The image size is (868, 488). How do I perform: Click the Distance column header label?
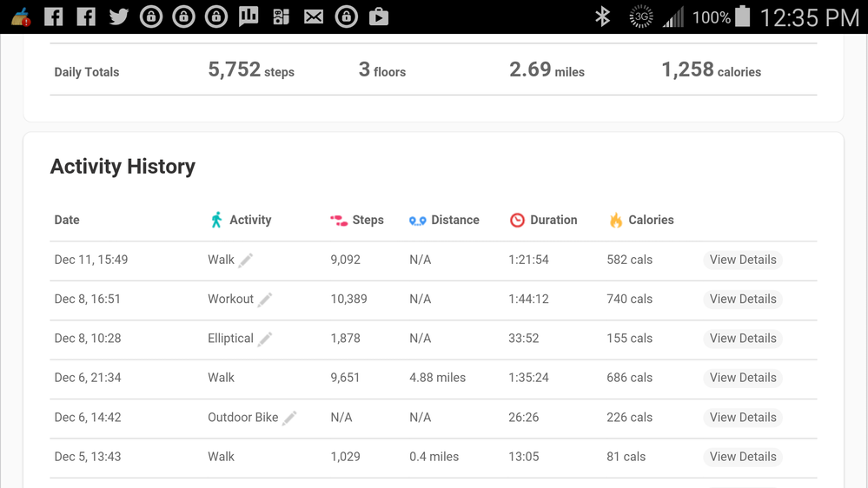pos(455,220)
